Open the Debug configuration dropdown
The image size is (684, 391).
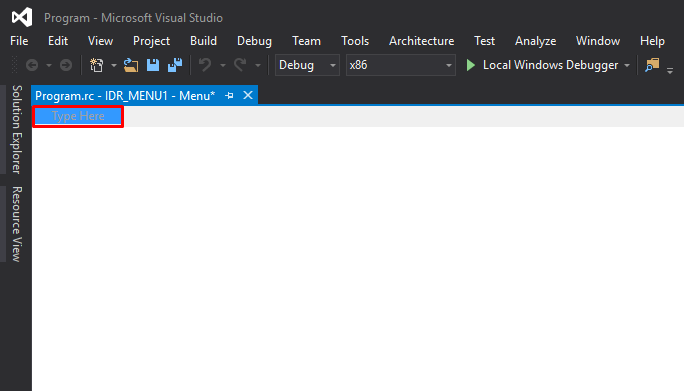(x=307, y=65)
